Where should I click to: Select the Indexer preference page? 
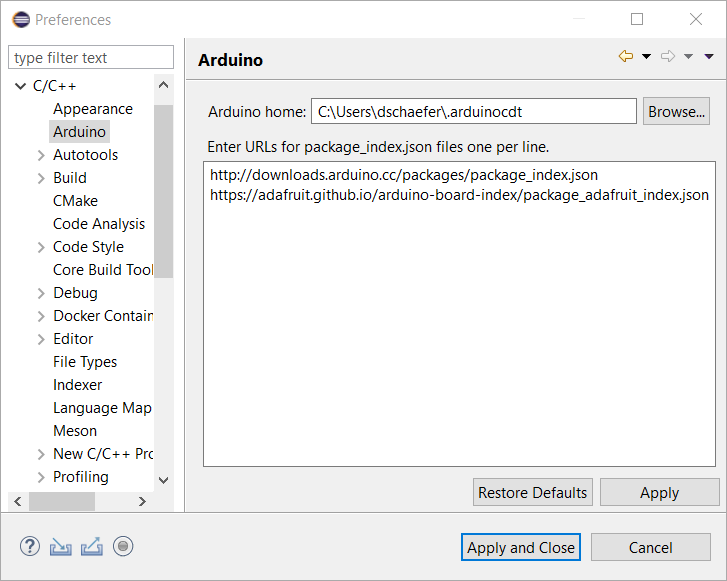pyautogui.click(x=77, y=385)
